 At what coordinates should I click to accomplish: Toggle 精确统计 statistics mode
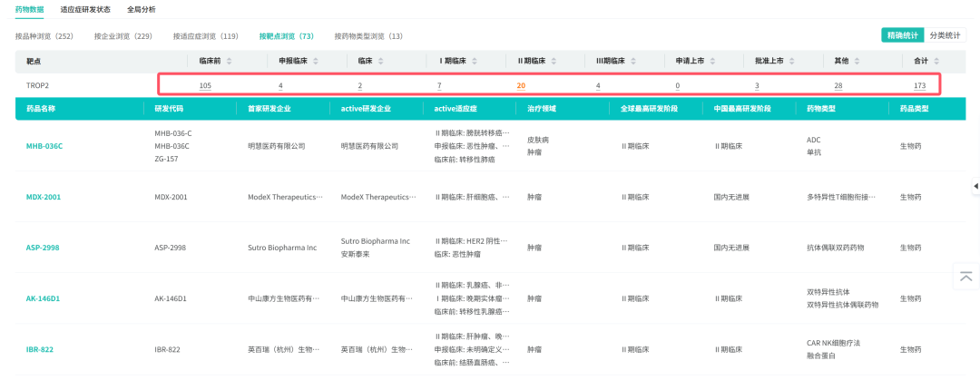[903, 35]
